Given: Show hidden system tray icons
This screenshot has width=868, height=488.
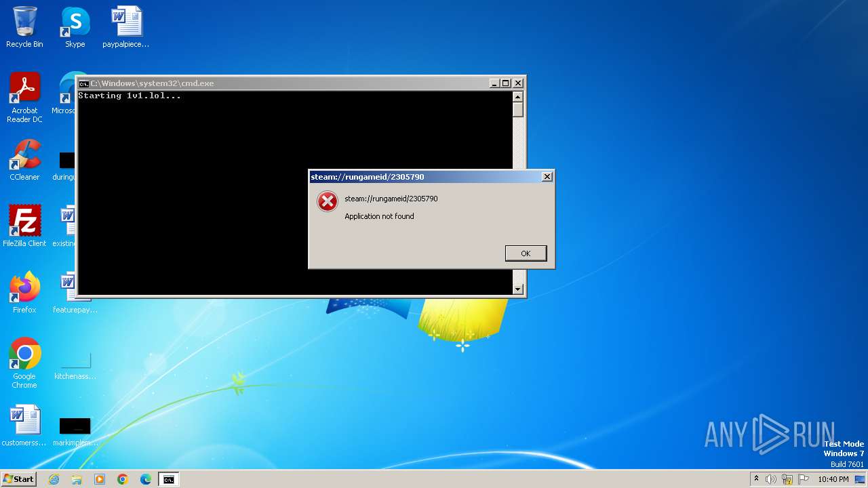Looking at the screenshot, I should pyautogui.click(x=756, y=479).
